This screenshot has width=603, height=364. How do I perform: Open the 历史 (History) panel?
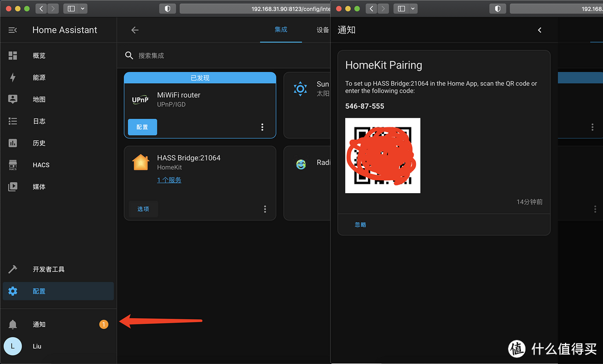[x=39, y=142]
